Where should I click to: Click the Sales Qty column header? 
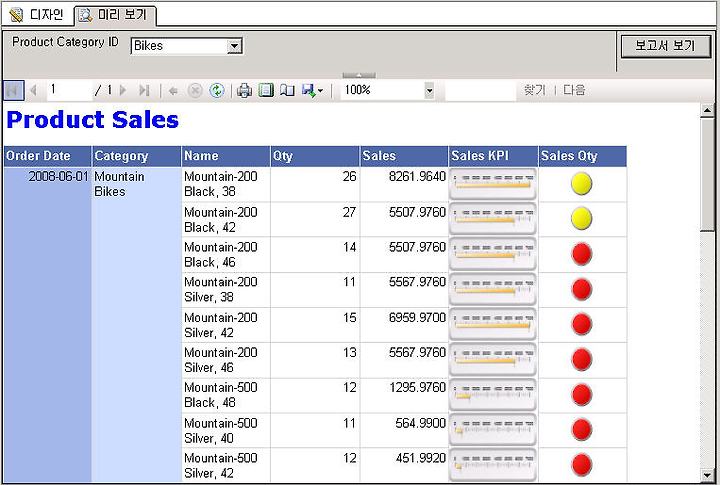582,156
